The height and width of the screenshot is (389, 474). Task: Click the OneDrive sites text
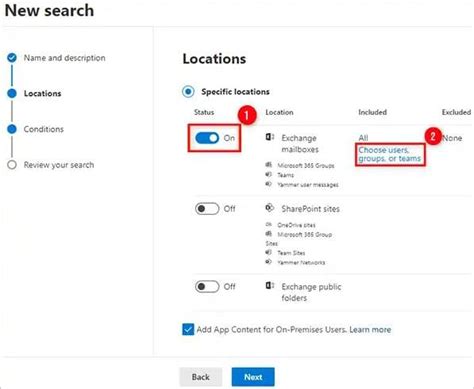pos(296,225)
